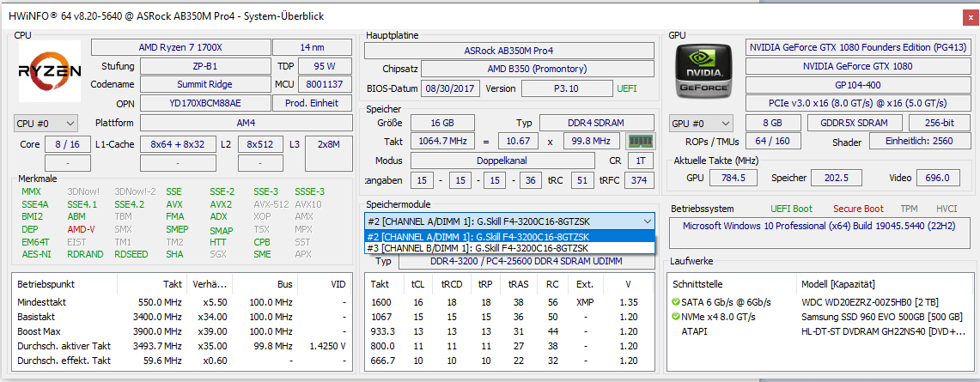Click the 8 GB video memory field

click(x=773, y=123)
